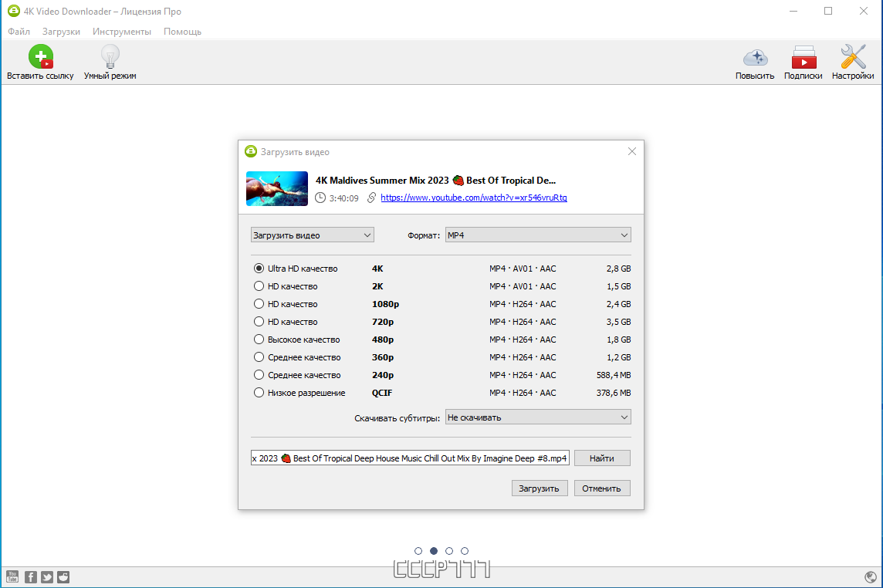Screen dimensions: 883x588
Task: Click the Загрузить button
Action: click(539, 488)
